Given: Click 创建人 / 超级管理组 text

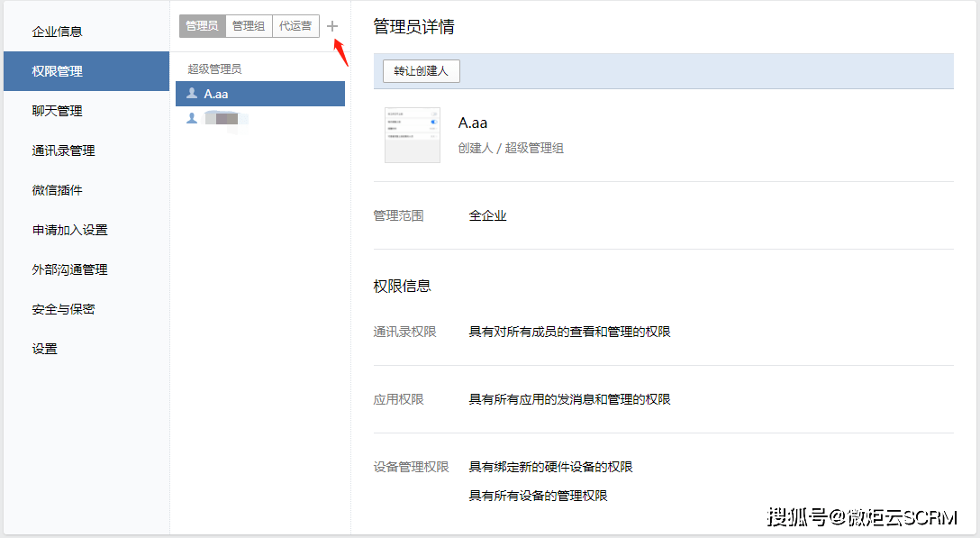Looking at the screenshot, I should click(511, 149).
